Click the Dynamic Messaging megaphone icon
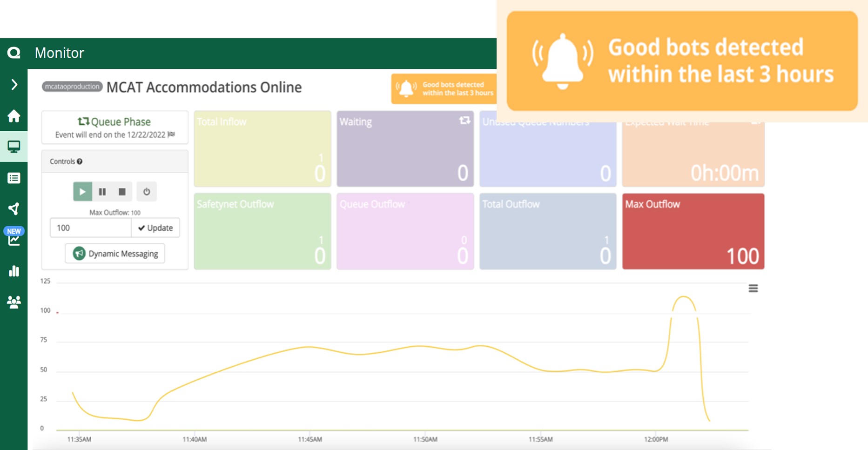 (79, 253)
